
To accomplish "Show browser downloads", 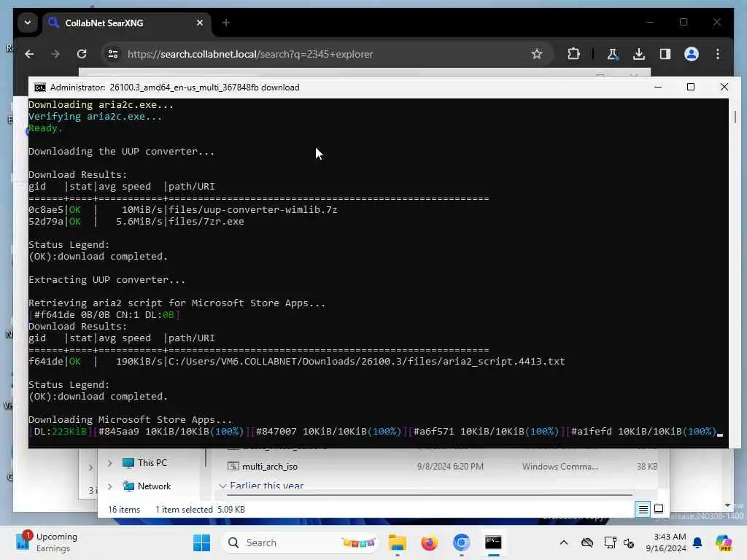I will click(639, 54).
